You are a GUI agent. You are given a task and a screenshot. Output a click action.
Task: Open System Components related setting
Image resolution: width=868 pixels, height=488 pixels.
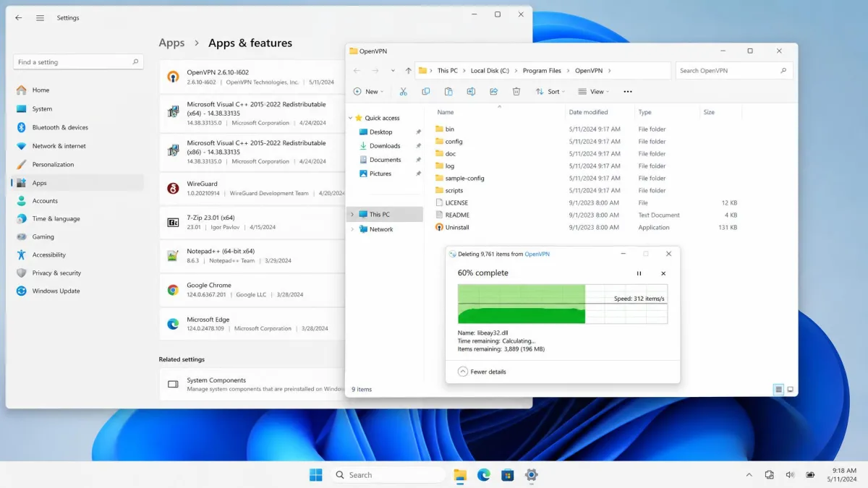pyautogui.click(x=252, y=384)
